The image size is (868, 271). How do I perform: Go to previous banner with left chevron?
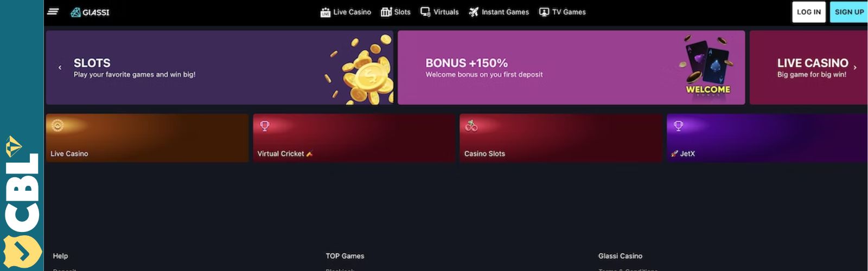[60, 68]
